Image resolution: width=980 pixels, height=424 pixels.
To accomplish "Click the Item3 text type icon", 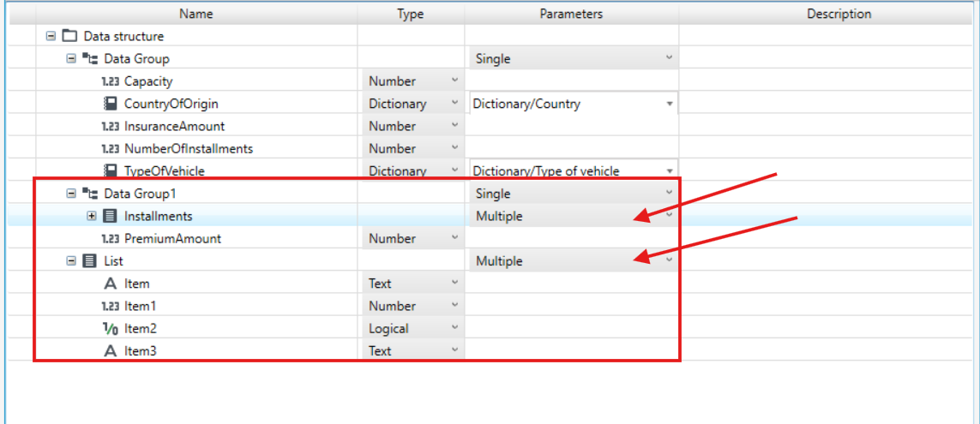I will pyautogui.click(x=111, y=351).
